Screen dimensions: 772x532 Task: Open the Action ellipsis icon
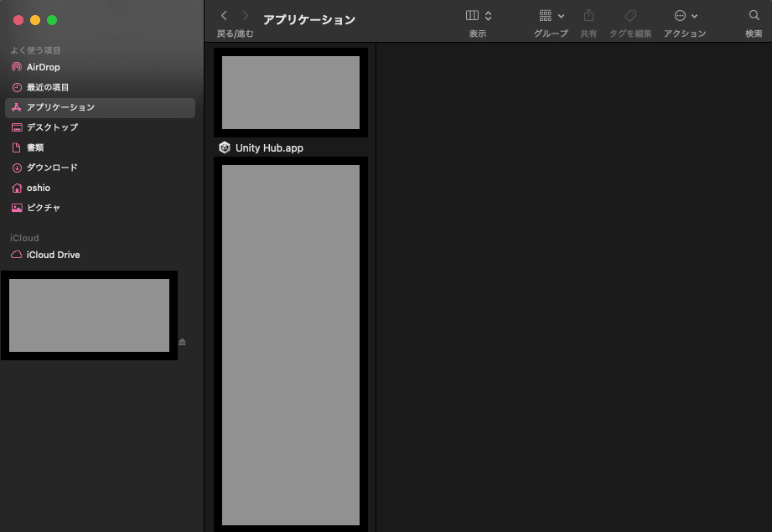(x=680, y=16)
